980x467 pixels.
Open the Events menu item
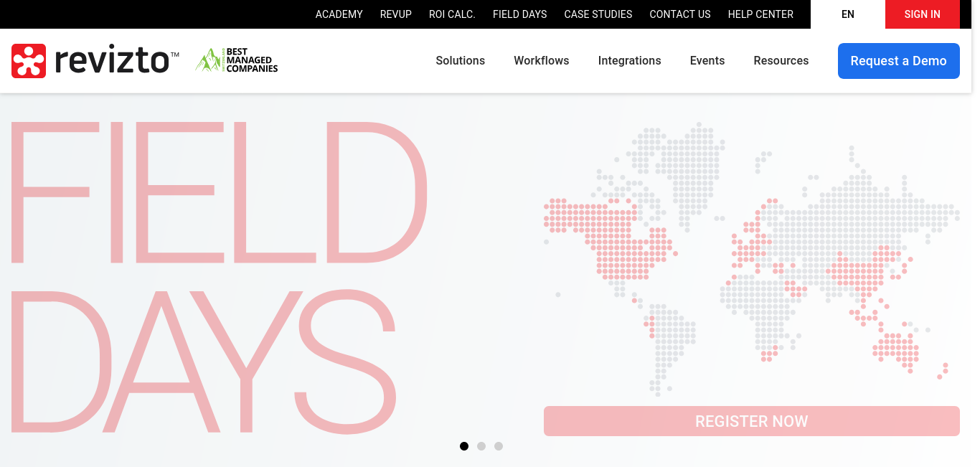point(707,61)
